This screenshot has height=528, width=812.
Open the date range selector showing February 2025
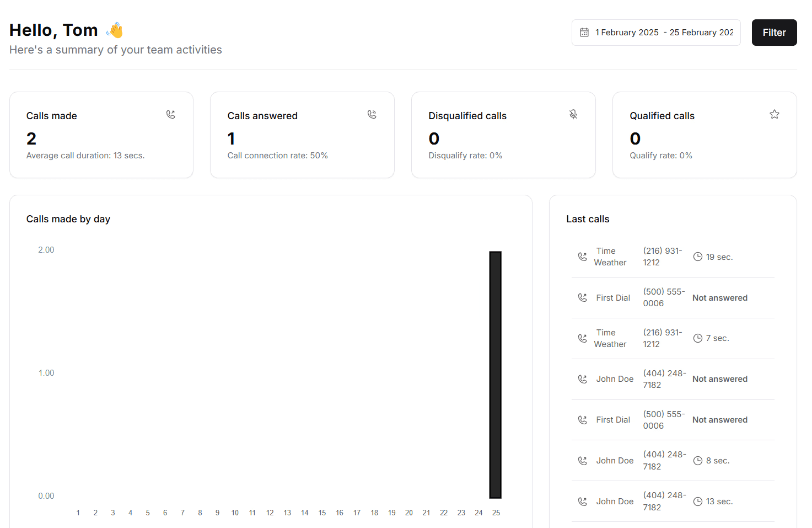656,32
